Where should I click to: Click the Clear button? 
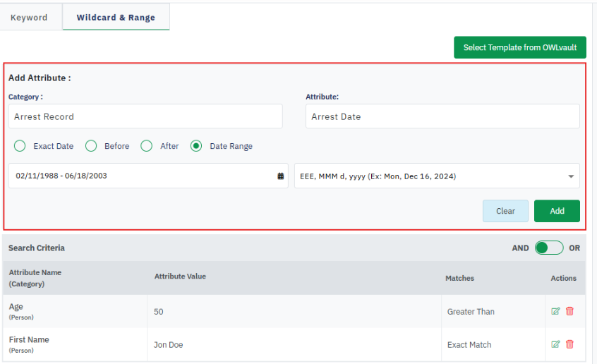click(505, 211)
